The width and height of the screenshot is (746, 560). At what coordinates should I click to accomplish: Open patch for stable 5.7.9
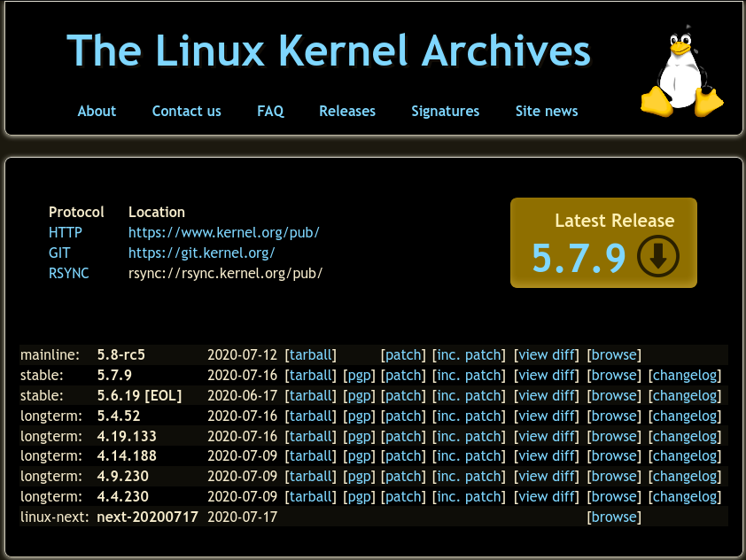click(403, 375)
